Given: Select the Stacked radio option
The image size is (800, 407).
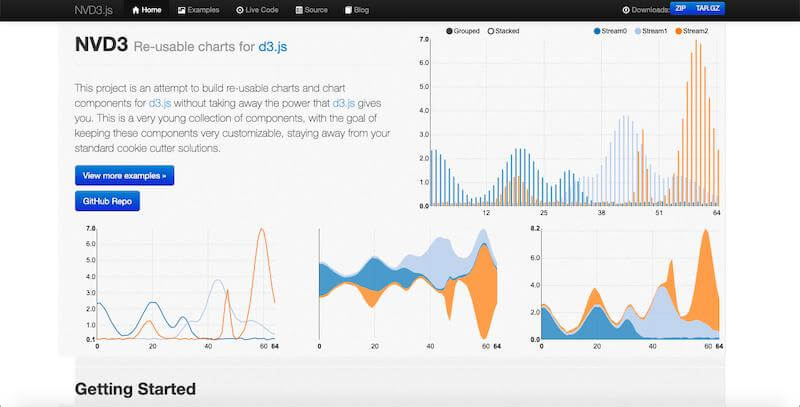Looking at the screenshot, I should click(503, 31).
